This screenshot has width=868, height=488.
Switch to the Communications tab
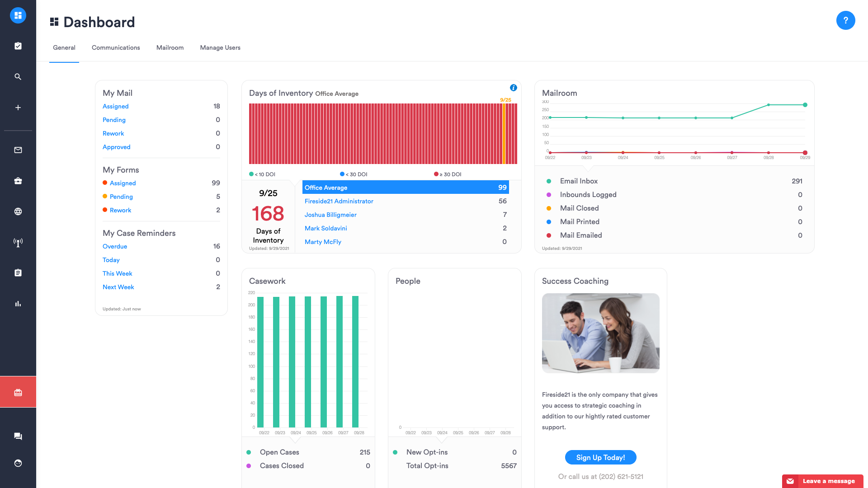[x=116, y=47]
